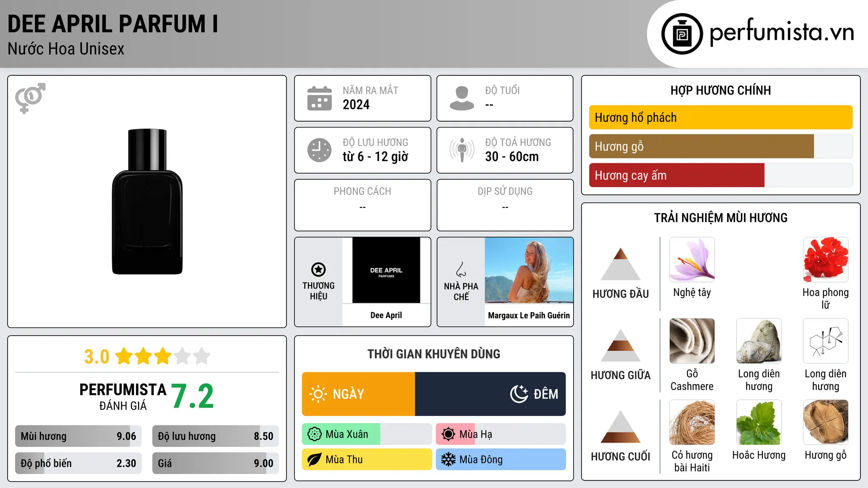Image resolution: width=868 pixels, height=488 pixels.
Task: Click the pyramid icon above Hương đầu
Action: coord(620,264)
